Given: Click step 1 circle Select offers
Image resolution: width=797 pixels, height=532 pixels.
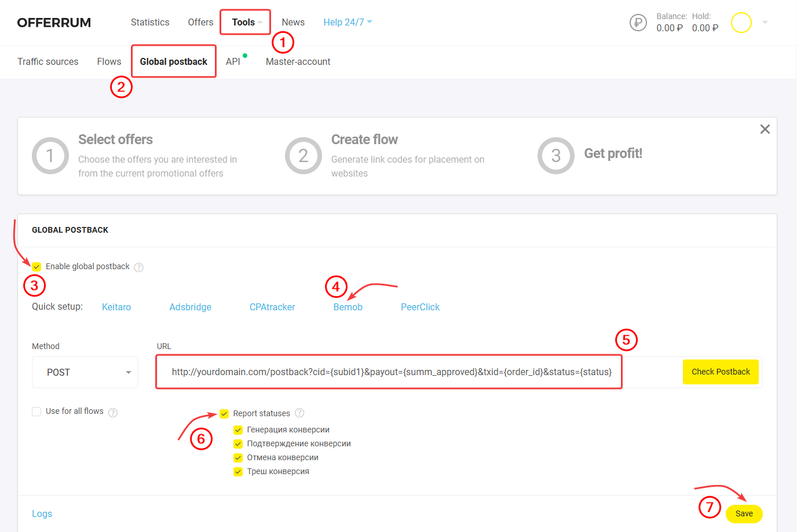Looking at the screenshot, I should tap(50, 156).
